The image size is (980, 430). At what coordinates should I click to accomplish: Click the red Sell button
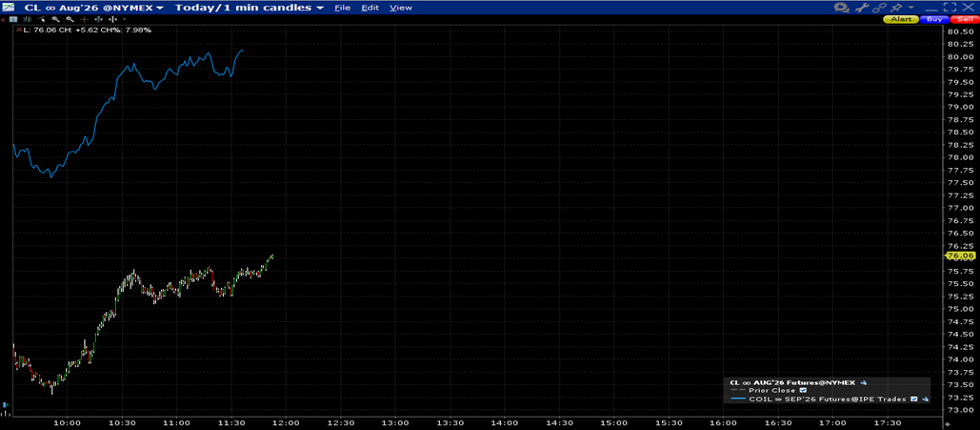point(965,19)
